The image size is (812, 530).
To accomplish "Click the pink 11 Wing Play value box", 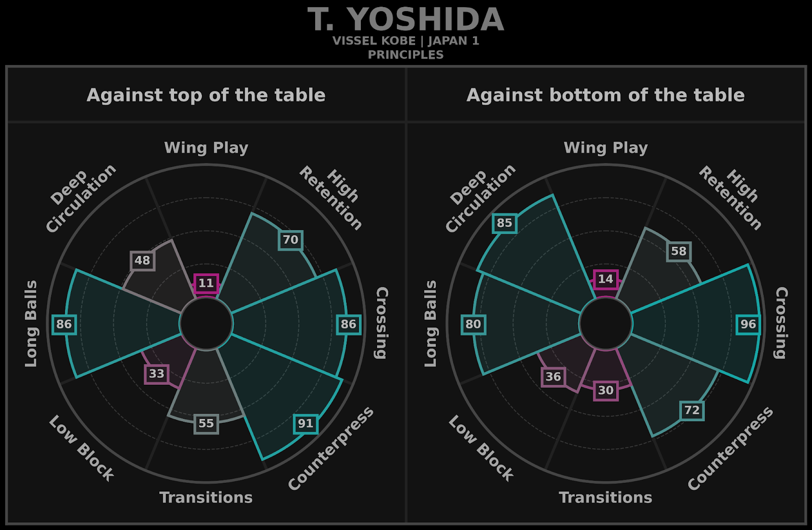I will [206, 283].
